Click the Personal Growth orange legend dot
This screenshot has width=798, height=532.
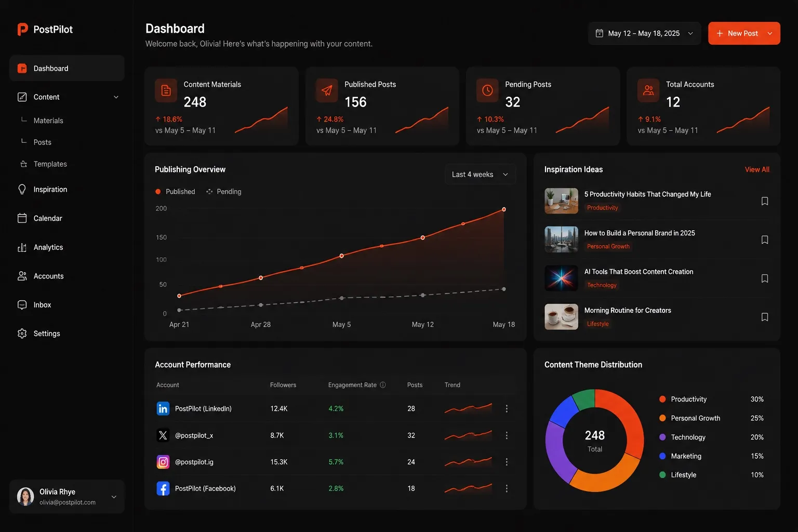click(x=662, y=418)
